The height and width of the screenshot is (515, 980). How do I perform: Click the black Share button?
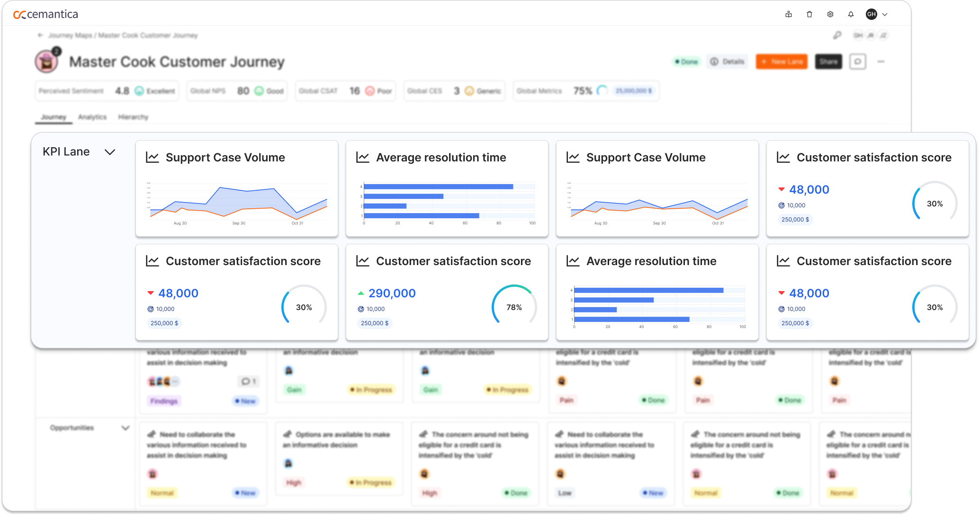(828, 62)
